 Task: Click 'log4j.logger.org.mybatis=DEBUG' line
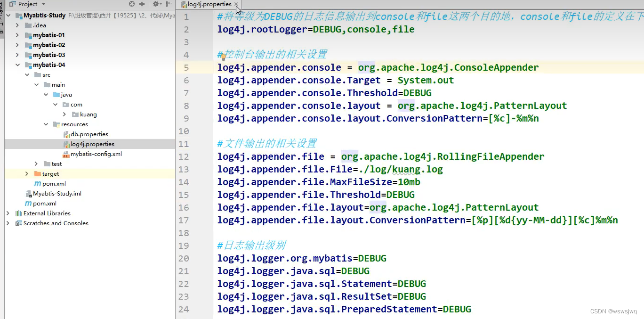(x=302, y=258)
